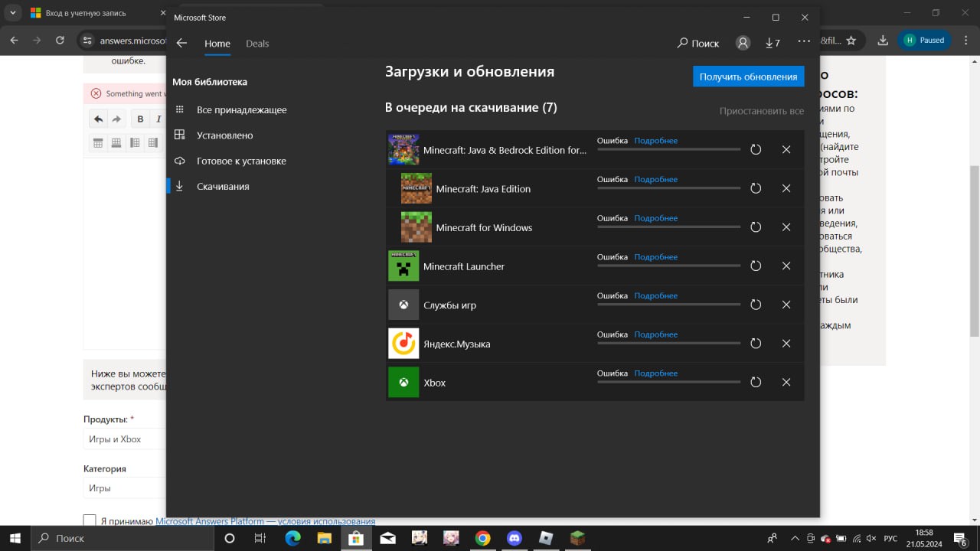Open Подробнее for Яндекс.Музыка
Image resolution: width=980 pixels, height=551 pixels.
point(655,334)
